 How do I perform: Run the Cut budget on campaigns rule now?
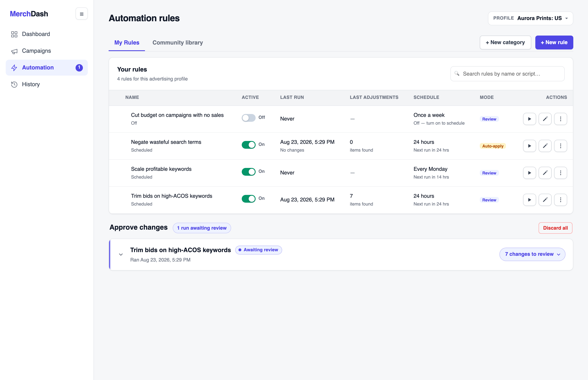pyautogui.click(x=529, y=119)
